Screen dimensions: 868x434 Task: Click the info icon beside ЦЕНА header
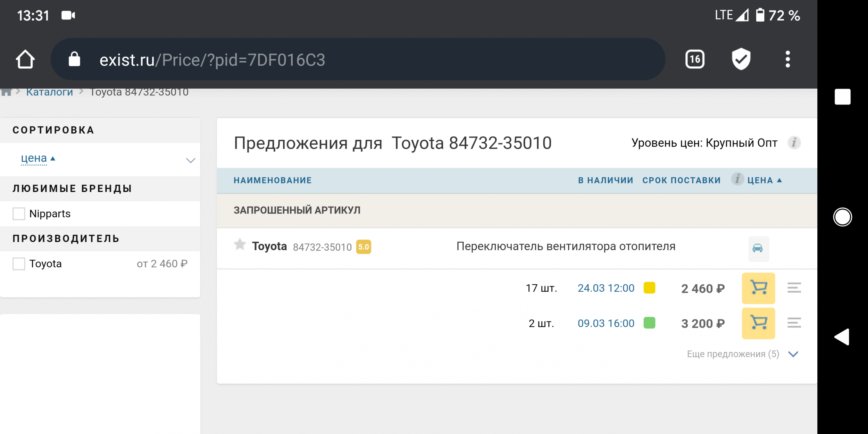pyautogui.click(x=737, y=179)
